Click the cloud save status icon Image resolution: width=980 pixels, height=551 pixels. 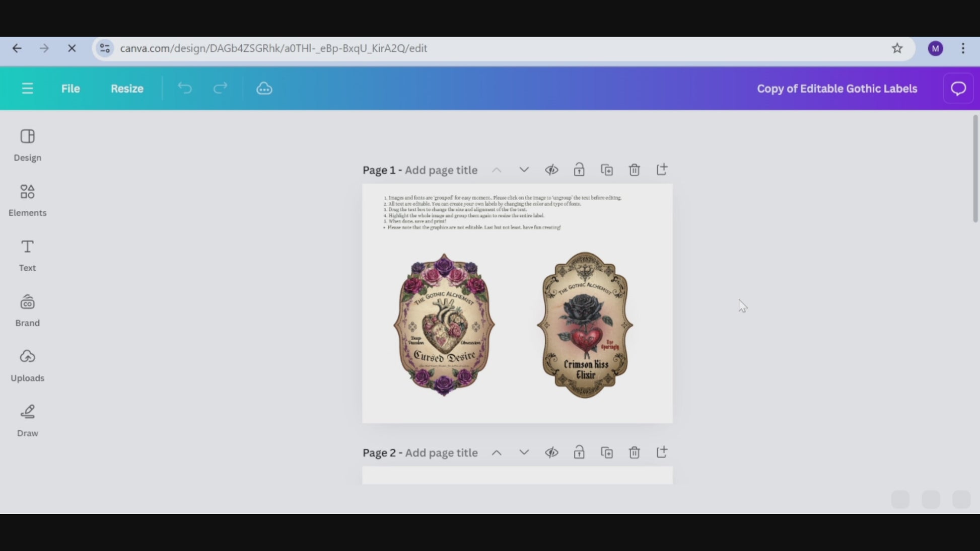pos(264,89)
